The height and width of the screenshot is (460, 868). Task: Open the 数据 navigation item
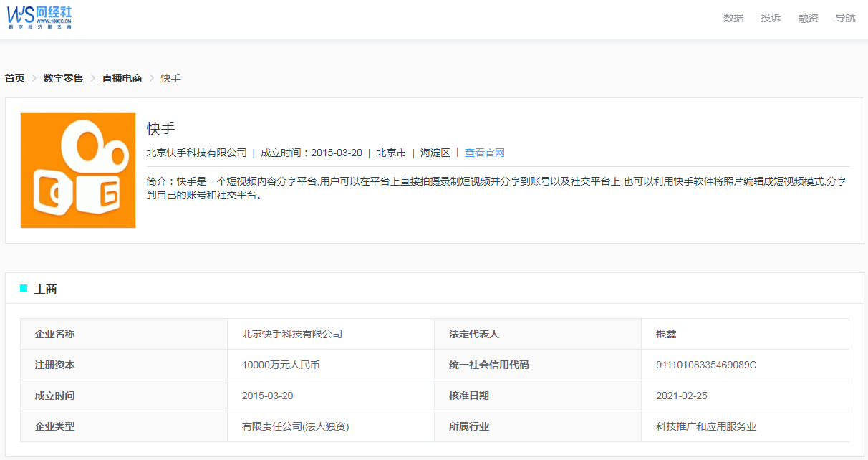[733, 18]
